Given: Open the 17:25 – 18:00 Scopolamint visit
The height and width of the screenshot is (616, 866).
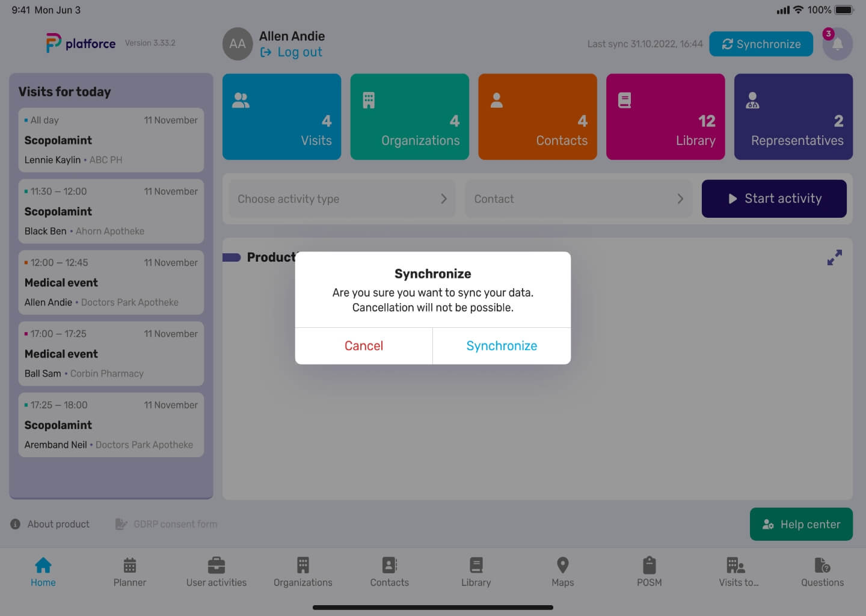Looking at the screenshot, I should [x=111, y=425].
